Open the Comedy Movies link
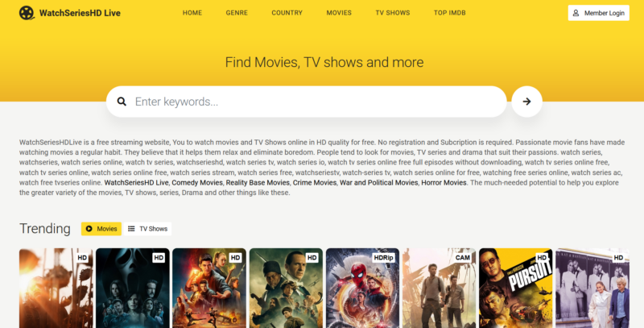The image size is (644, 328). pos(197,182)
